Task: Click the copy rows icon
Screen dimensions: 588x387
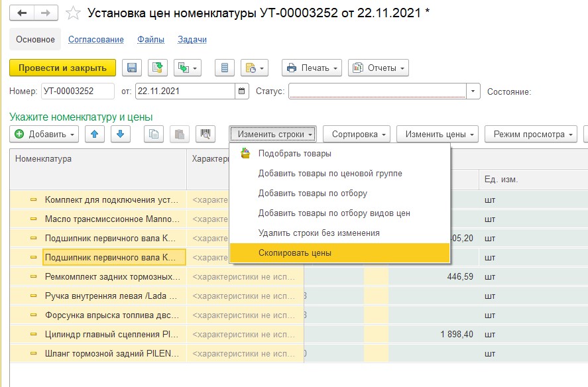Action: (154, 134)
